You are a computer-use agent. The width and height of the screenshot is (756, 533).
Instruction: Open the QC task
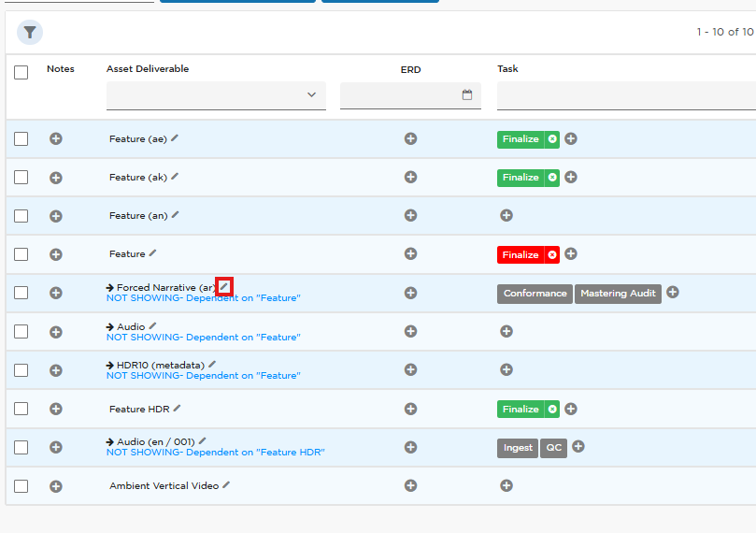[553, 448]
